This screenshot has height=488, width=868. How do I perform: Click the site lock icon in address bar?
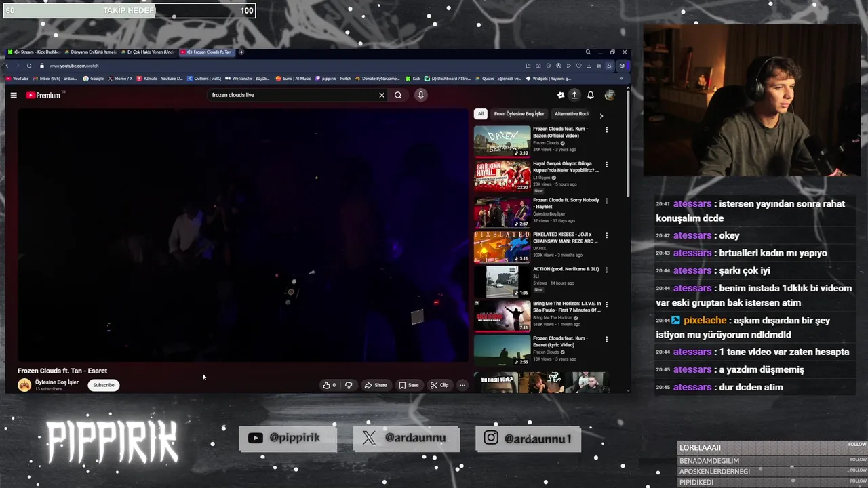coord(42,66)
